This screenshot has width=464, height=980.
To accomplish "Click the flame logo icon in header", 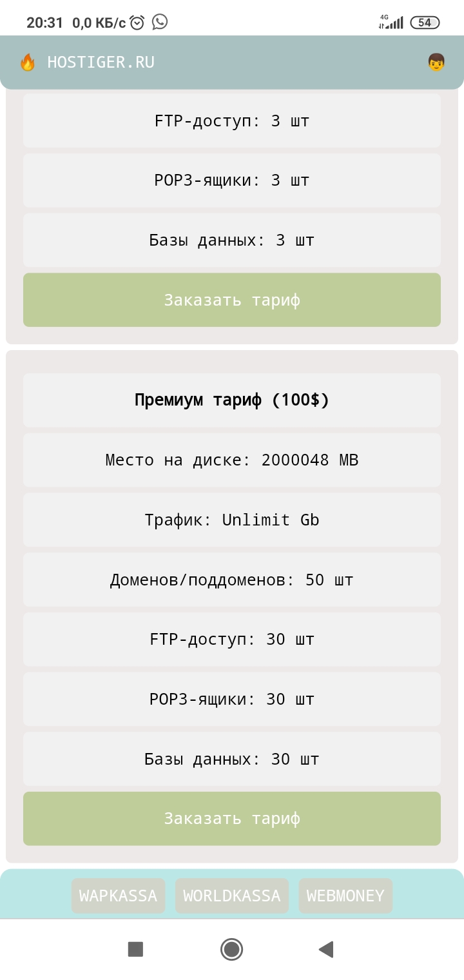I will [x=28, y=63].
